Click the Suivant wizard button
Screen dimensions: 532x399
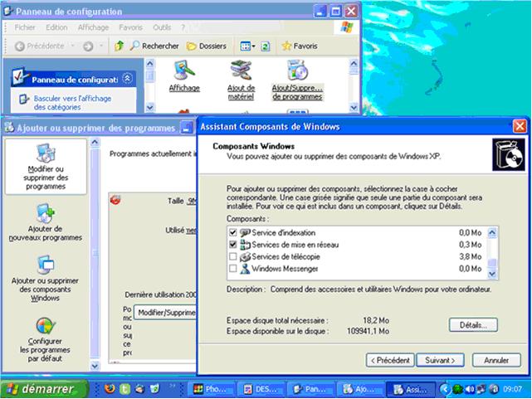tap(440, 360)
